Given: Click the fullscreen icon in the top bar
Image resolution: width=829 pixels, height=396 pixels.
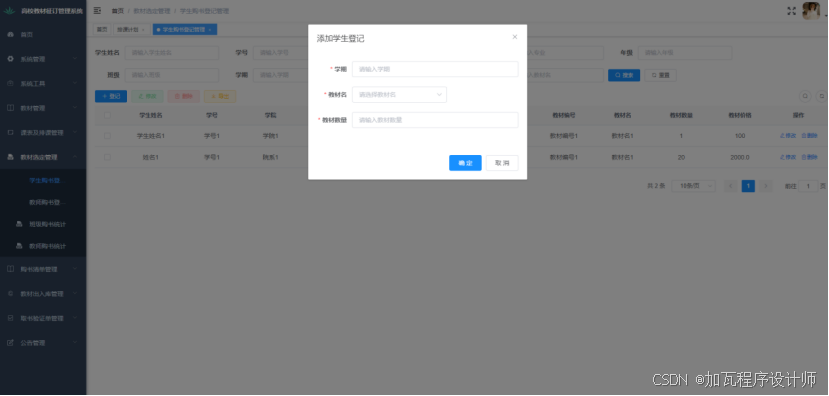Looking at the screenshot, I should pyautogui.click(x=791, y=11).
